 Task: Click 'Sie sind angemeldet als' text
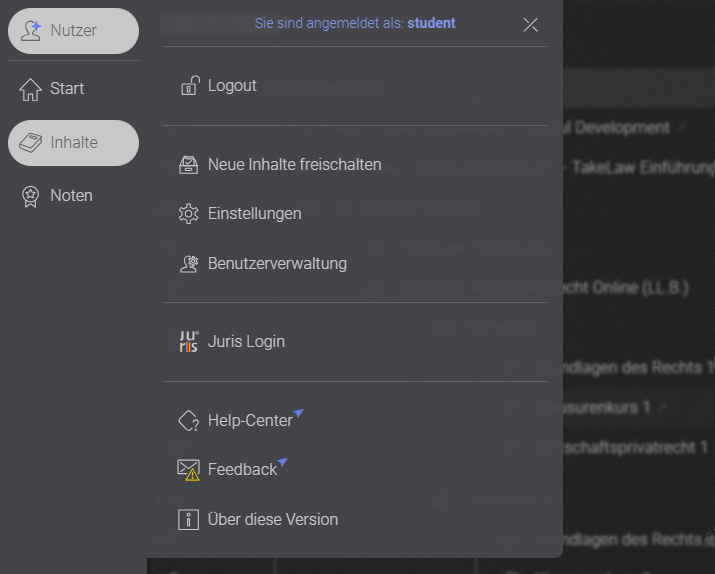click(329, 23)
